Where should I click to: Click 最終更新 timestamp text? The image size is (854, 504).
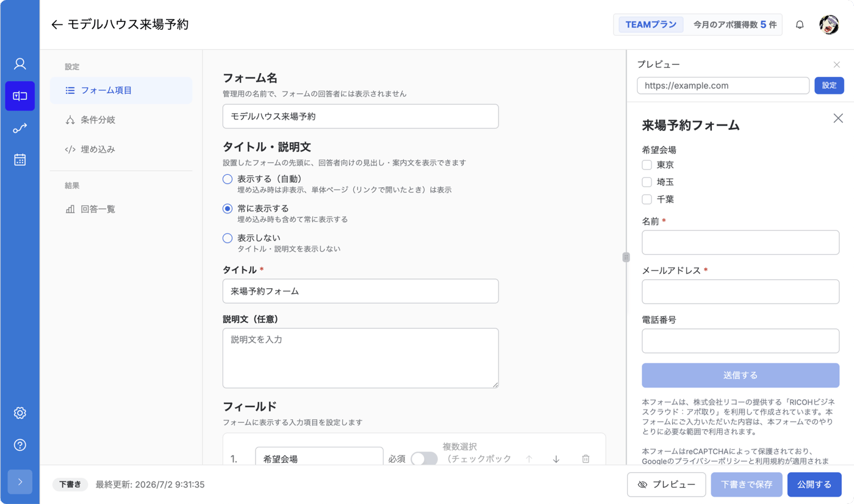[150, 484]
